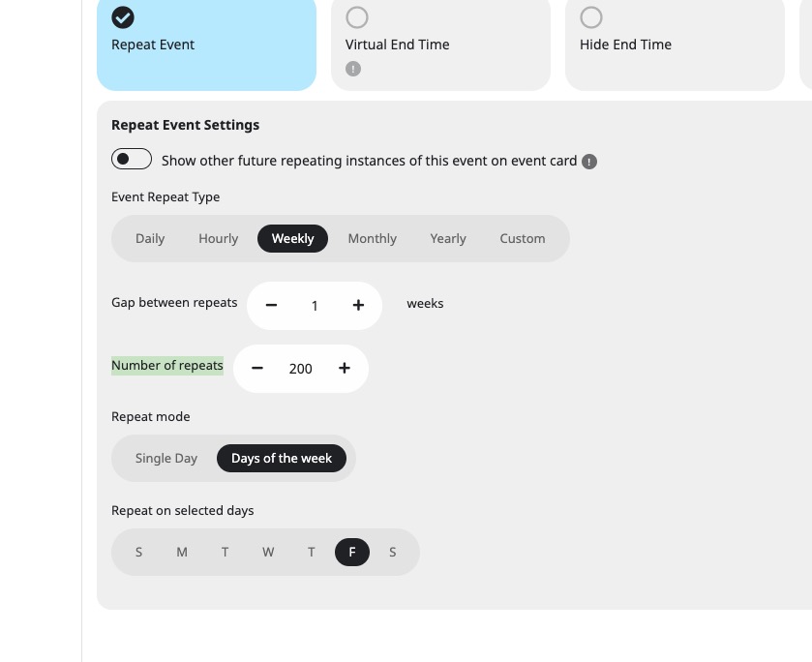Image resolution: width=812 pixels, height=662 pixels.
Task: Increase gap between repeats with plus
Action: pos(358,306)
